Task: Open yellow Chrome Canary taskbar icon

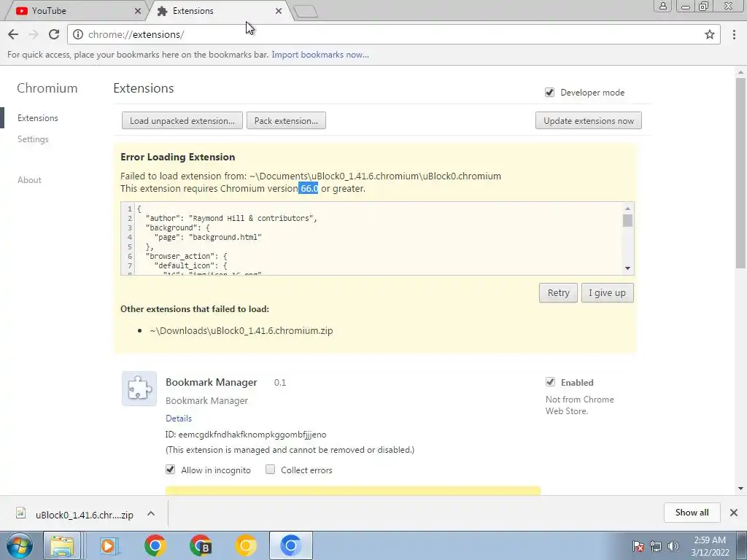Action: 245,545
